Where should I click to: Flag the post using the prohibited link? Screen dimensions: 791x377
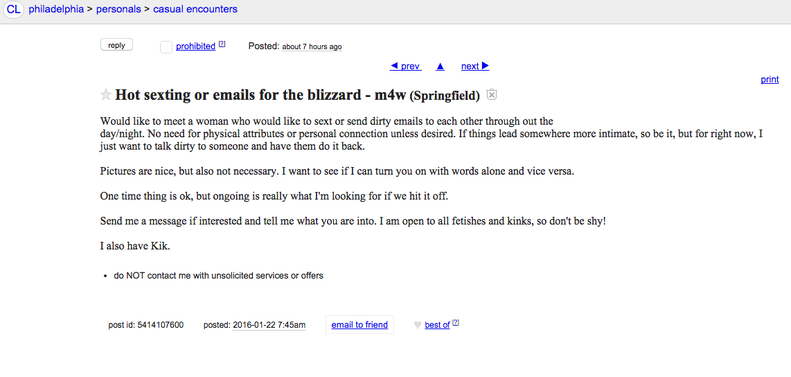coord(196,46)
